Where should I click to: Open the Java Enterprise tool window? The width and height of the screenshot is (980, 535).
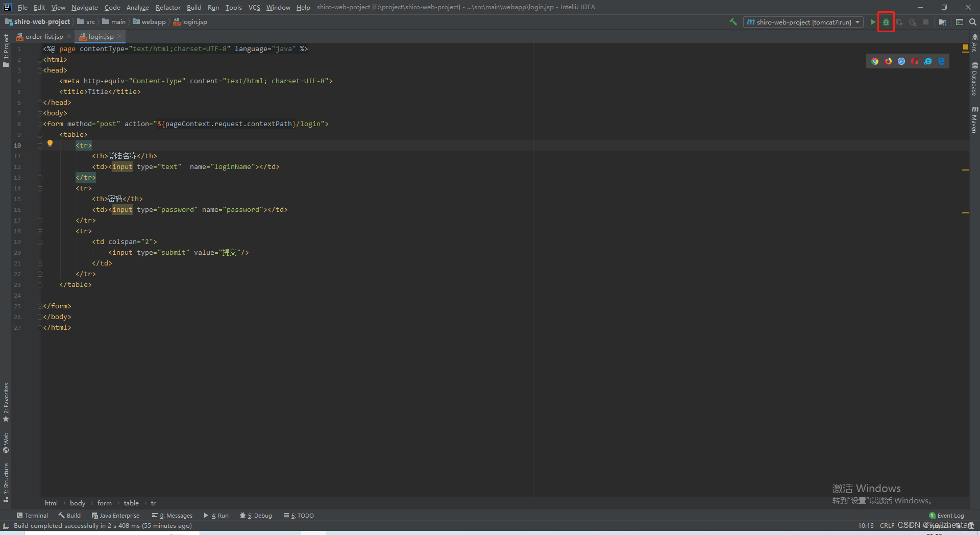click(x=115, y=516)
